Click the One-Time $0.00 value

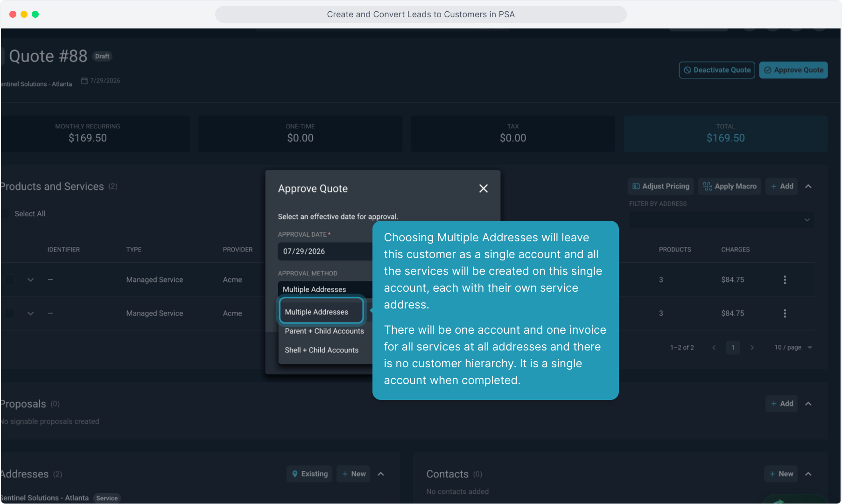click(x=300, y=138)
